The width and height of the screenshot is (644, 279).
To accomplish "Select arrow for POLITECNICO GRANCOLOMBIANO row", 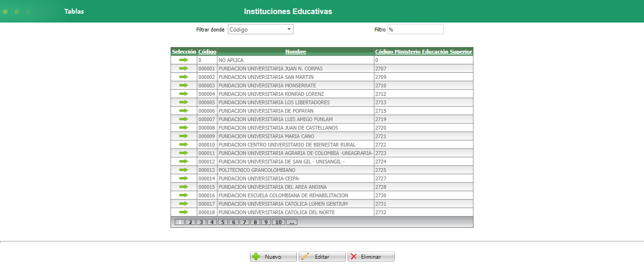I will click(184, 170).
